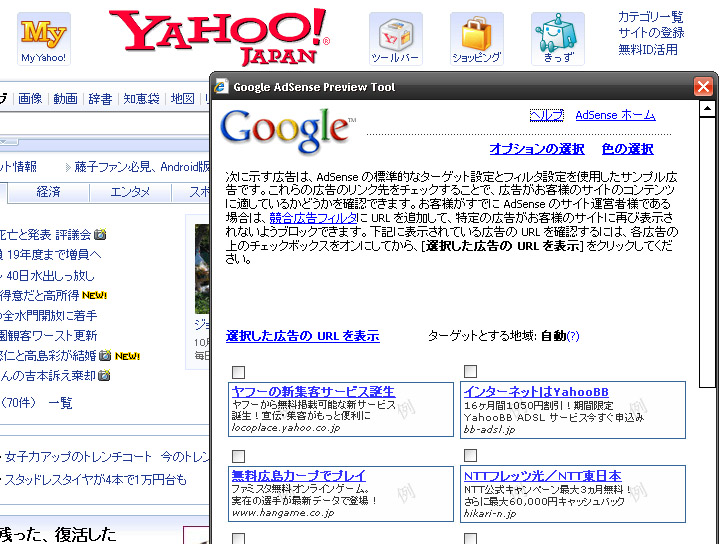
Task: Click the カテゴリ一覧 link
Action: coord(651,17)
